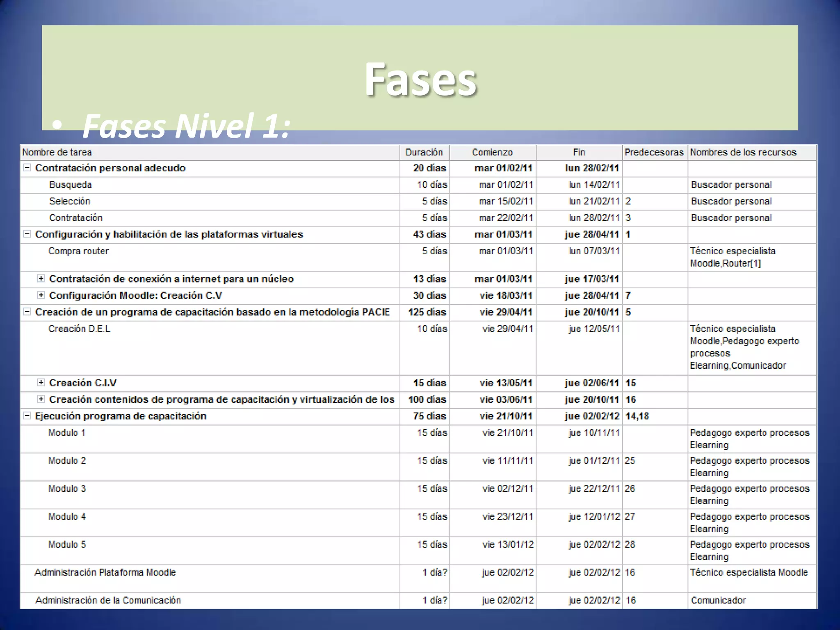Collapse Configuración y habilitación de las plataformas group
This screenshot has height=630, width=840.
27,234
